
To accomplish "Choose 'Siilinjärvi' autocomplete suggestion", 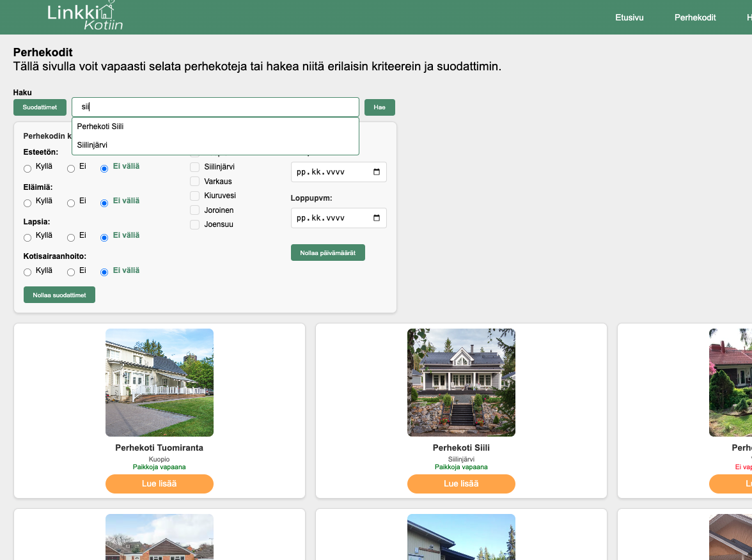I will [215, 144].
